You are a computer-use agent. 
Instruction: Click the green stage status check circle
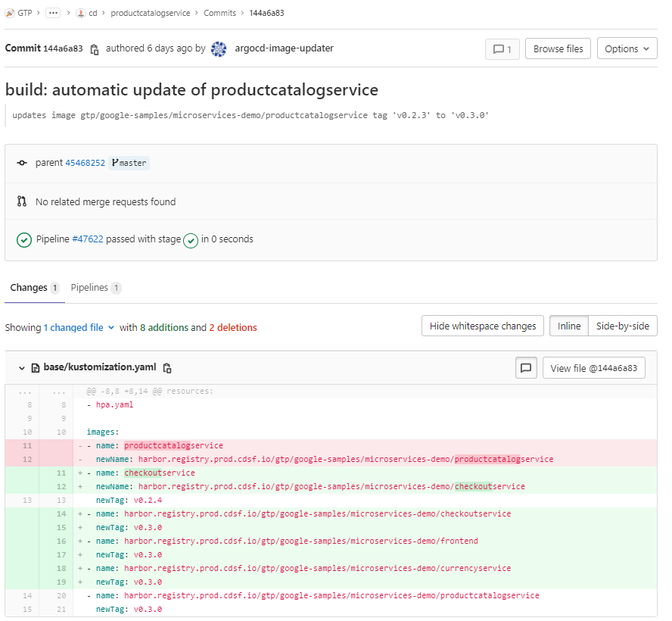pyautogui.click(x=190, y=239)
